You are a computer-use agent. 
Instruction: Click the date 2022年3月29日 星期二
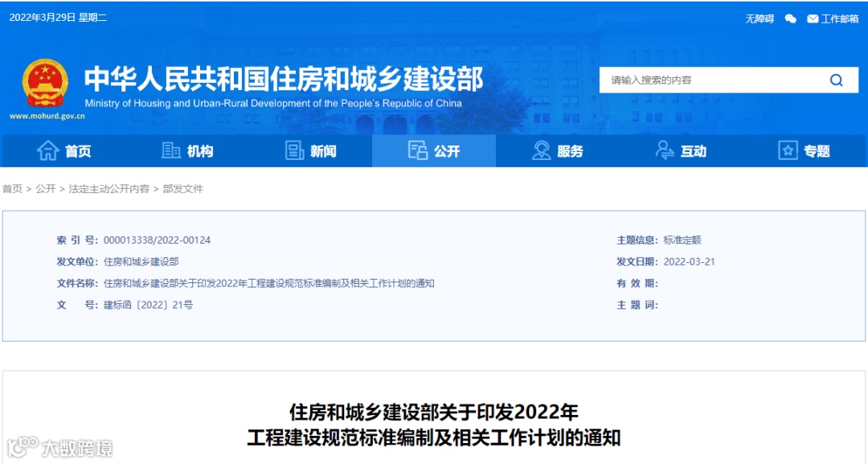point(58,18)
